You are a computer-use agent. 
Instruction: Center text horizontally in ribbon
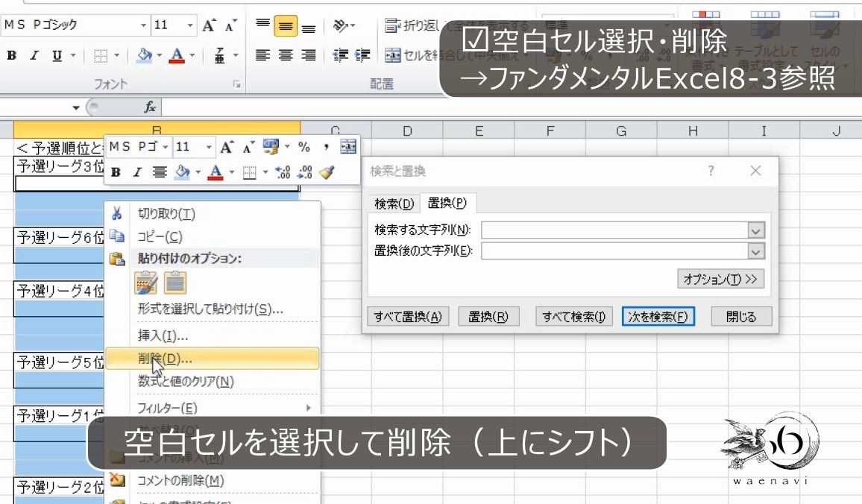point(286,55)
